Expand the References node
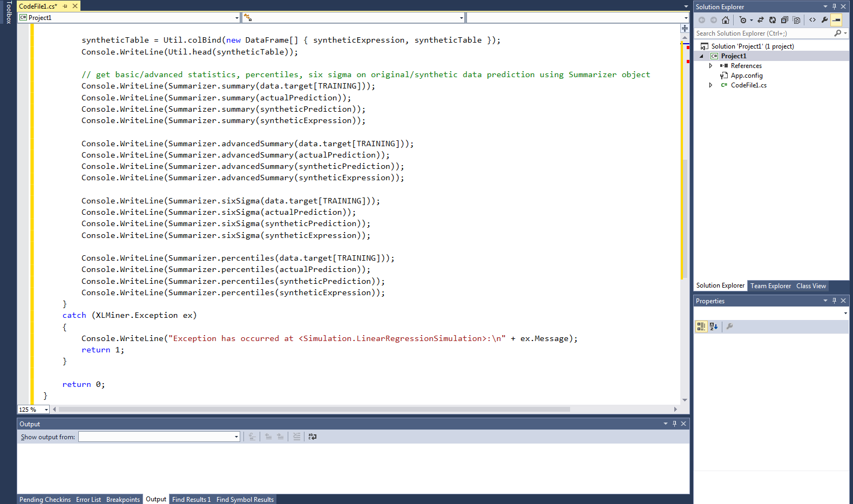The width and height of the screenshot is (853, 504). pos(710,66)
